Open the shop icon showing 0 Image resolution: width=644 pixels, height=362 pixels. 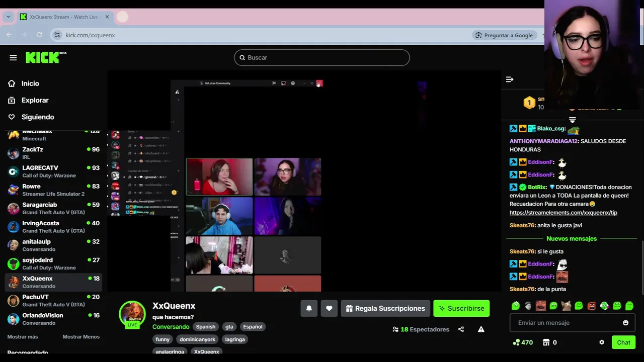point(549,342)
